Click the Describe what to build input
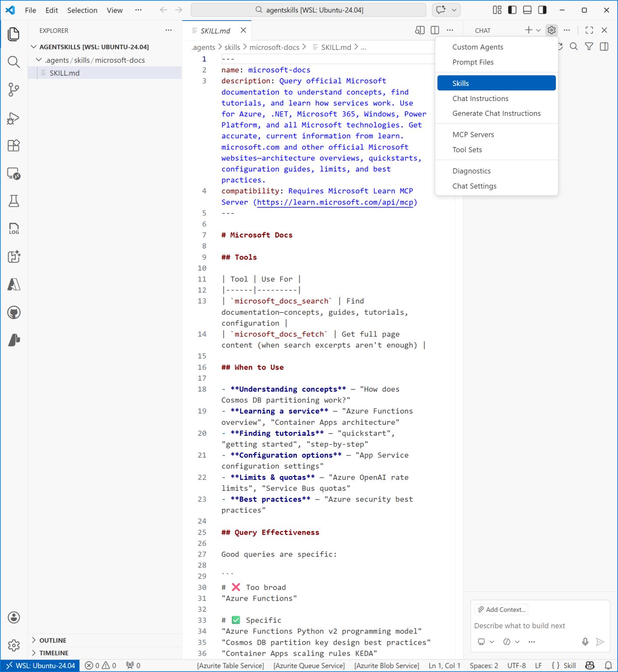 519,626
